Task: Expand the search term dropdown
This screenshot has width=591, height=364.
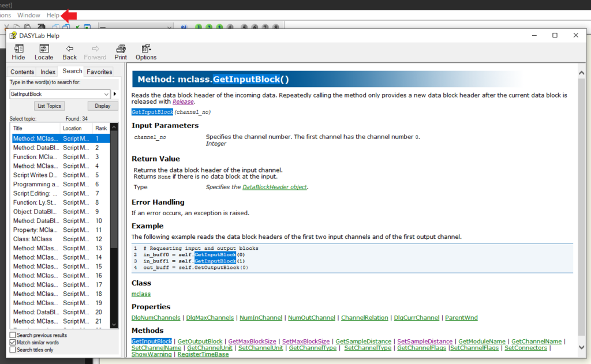Action: pos(106,94)
